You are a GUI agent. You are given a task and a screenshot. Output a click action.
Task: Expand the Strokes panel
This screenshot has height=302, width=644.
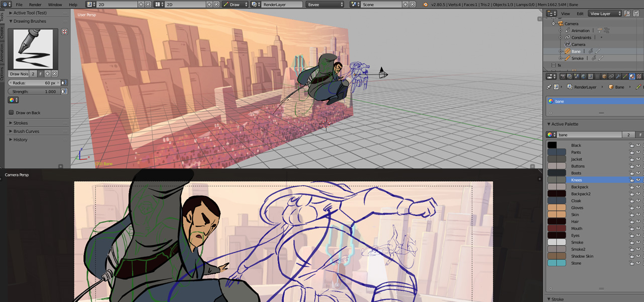pyautogui.click(x=21, y=123)
